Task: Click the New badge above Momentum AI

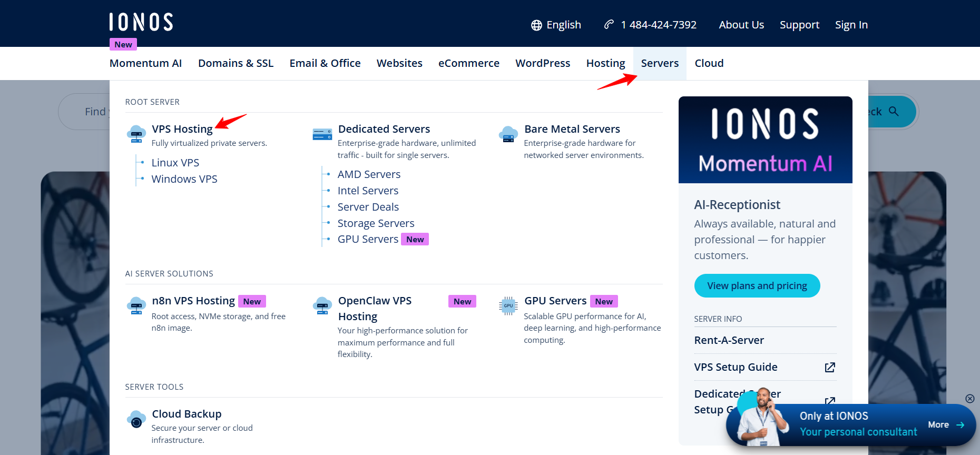Action: pos(123,44)
